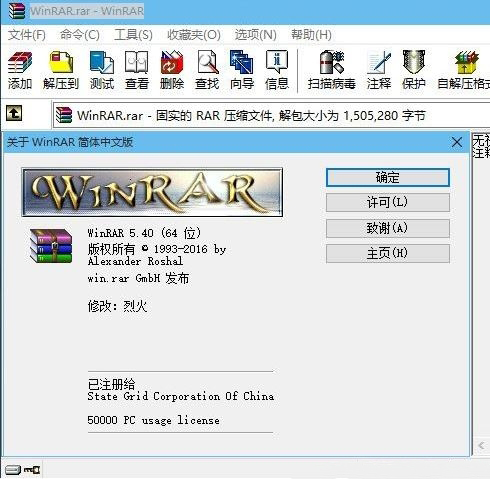Click 'State Grid Corporation Of China' text
Viewport: 490px width, 479px height.
pos(181,396)
